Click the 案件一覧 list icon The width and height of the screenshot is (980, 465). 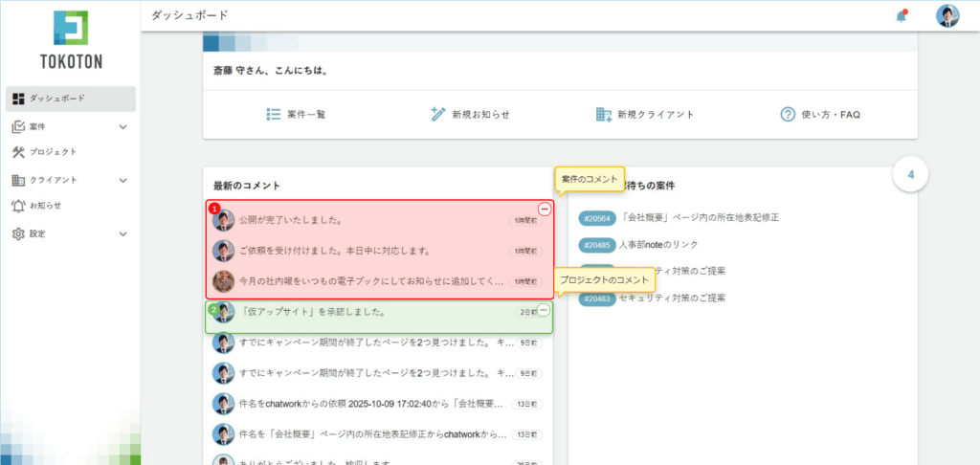[x=273, y=114]
